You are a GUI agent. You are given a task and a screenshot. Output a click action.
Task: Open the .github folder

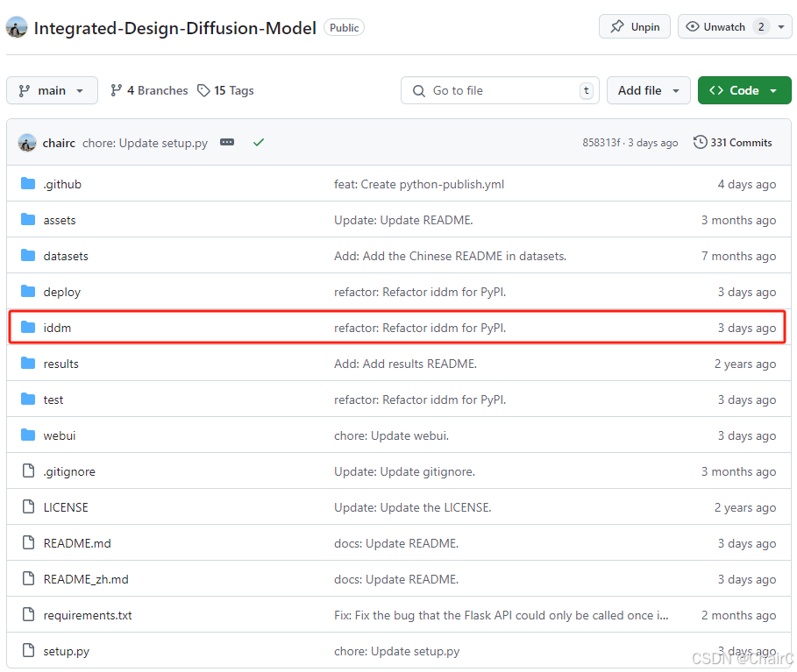62,184
